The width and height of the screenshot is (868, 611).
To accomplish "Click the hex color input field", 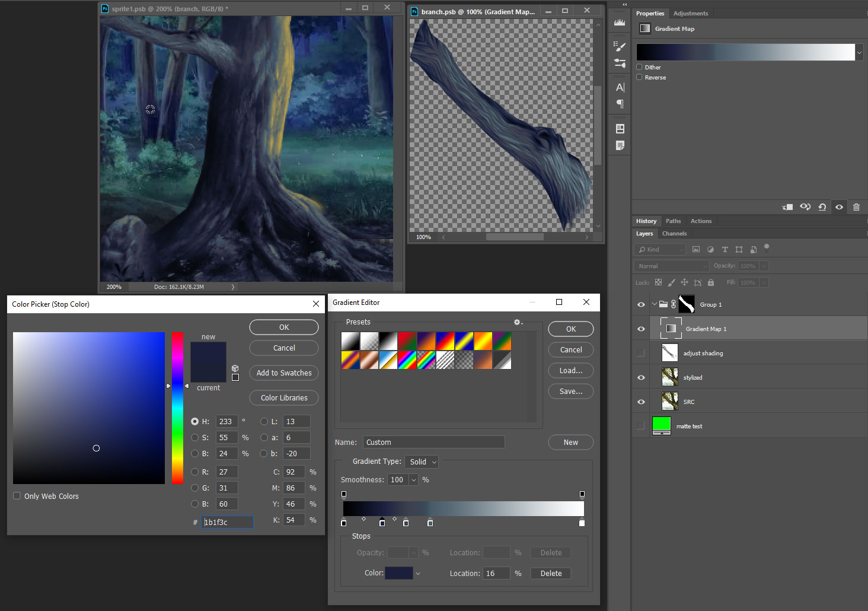I will pyautogui.click(x=227, y=522).
